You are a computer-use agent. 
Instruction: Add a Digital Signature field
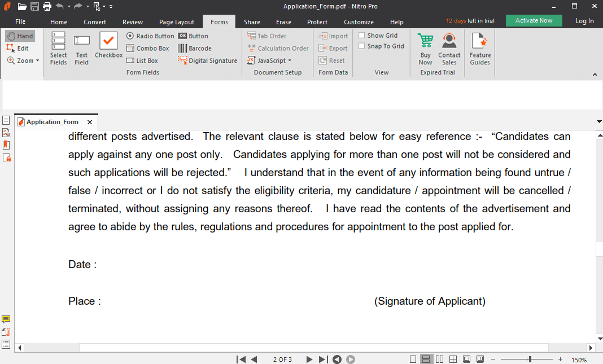coord(207,61)
